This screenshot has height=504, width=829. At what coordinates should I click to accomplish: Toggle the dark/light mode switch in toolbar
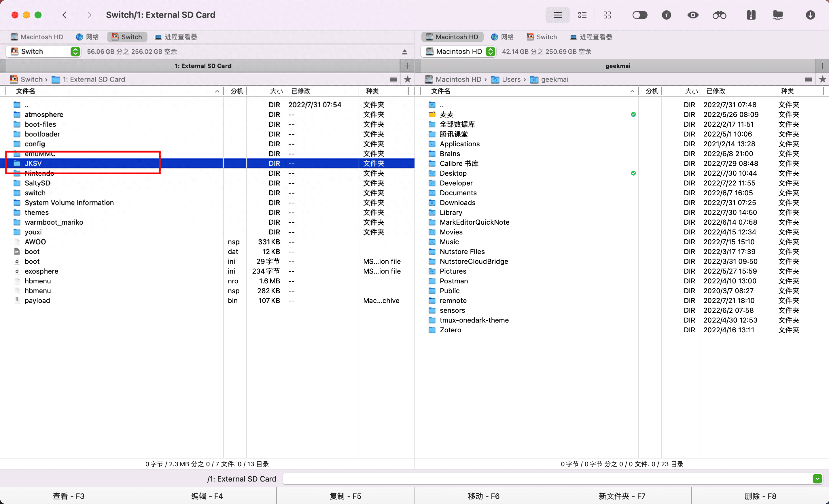639,15
